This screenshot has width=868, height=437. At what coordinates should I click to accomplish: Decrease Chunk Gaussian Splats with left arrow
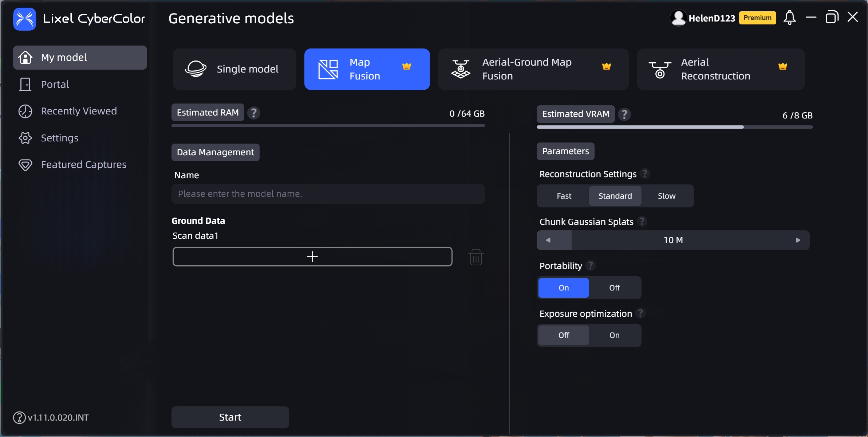click(548, 240)
